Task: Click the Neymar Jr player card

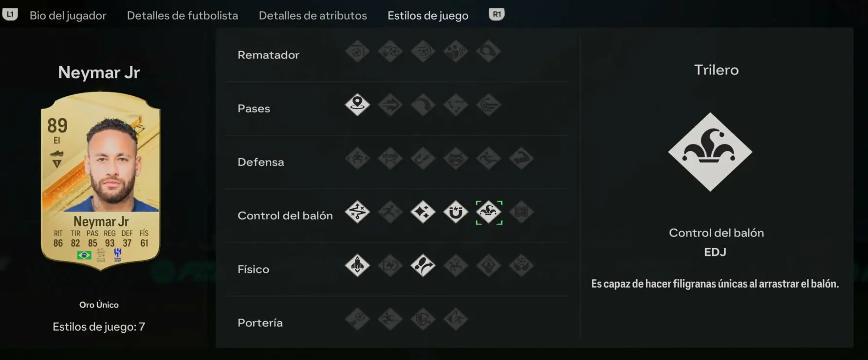Action: (x=101, y=180)
